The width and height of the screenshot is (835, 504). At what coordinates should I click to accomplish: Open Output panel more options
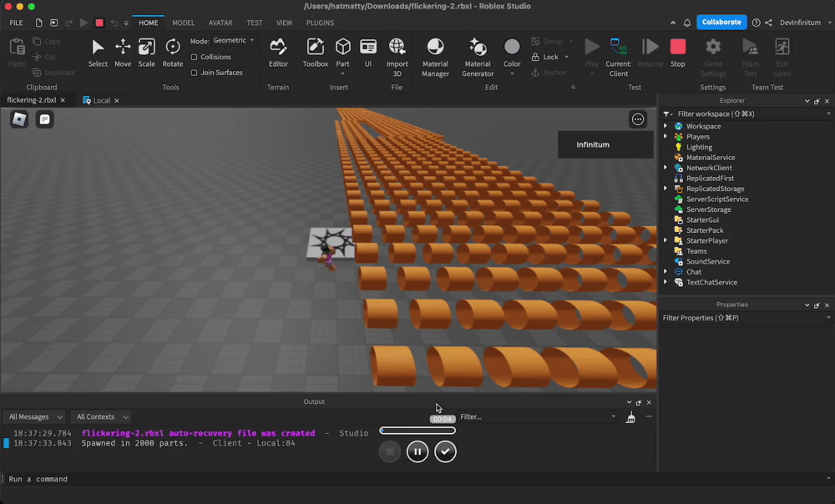(x=649, y=416)
